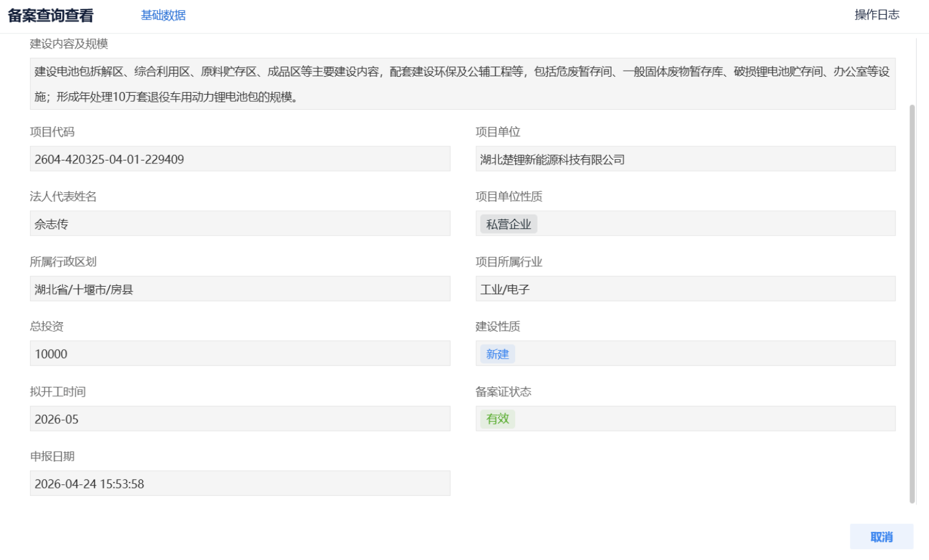Focus the 法人代表姓名 field
This screenshot has height=560, width=929.
point(240,224)
